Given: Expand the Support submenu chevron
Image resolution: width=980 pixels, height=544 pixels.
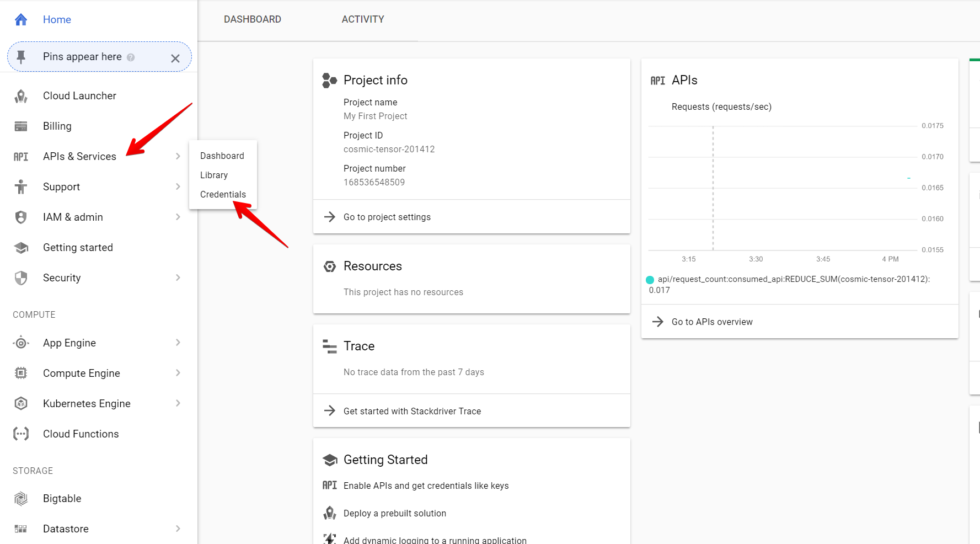Looking at the screenshot, I should (x=178, y=186).
